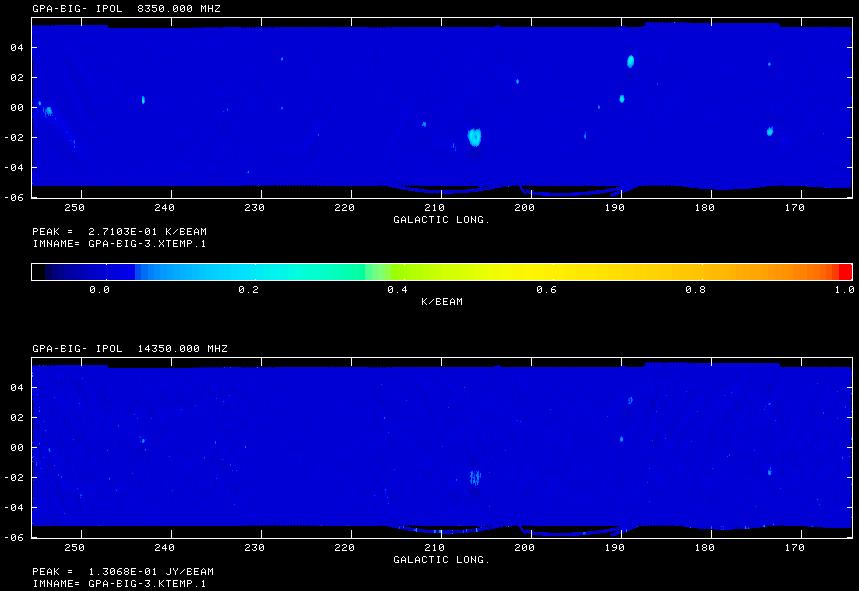
Task: Click the top map latitude tick label 04
Action: tap(17, 48)
